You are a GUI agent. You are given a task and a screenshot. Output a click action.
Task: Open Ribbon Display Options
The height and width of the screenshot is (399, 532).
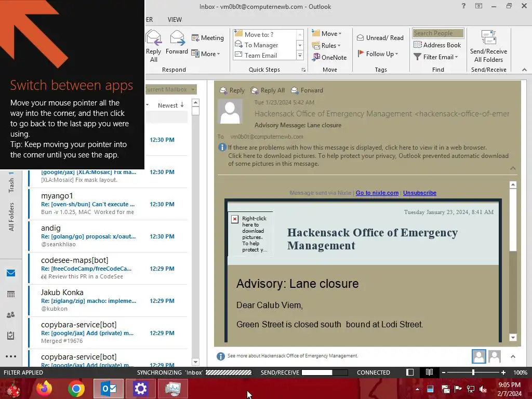[478, 6]
